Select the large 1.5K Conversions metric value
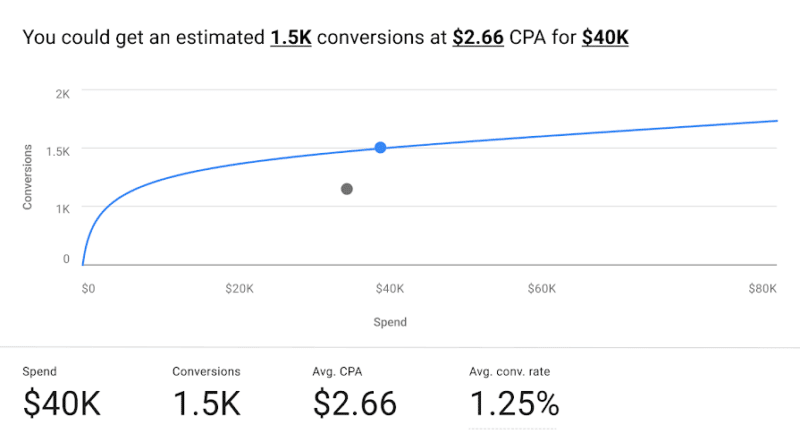Screen dimensions: 800x442 tap(207, 403)
